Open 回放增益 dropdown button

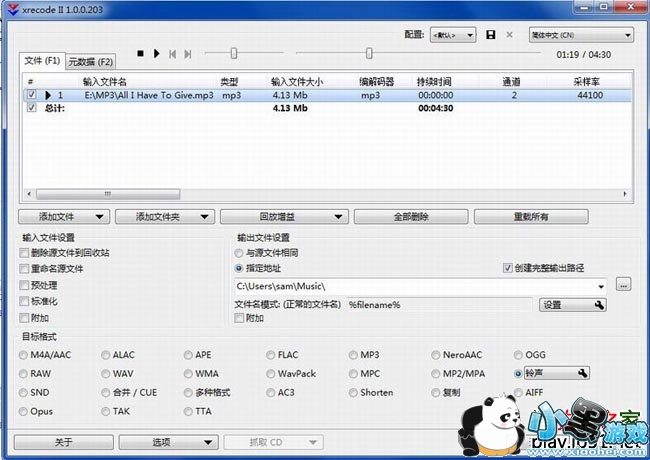coord(284,217)
